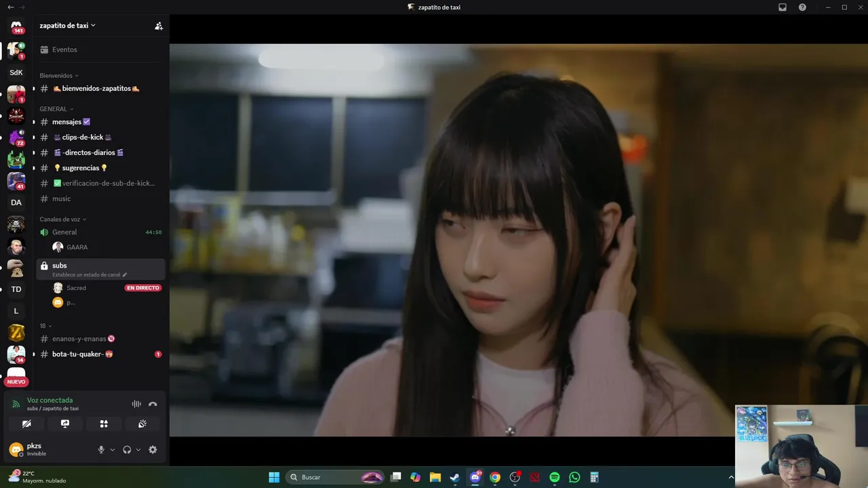Show hidden tray icons chevron
The width and height of the screenshot is (868, 488).
(731, 477)
